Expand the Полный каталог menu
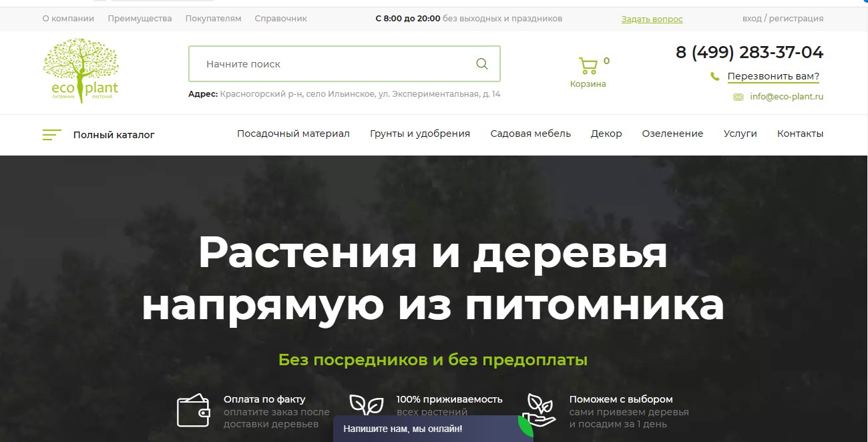Viewport: 868px width, 442px height. (114, 135)
